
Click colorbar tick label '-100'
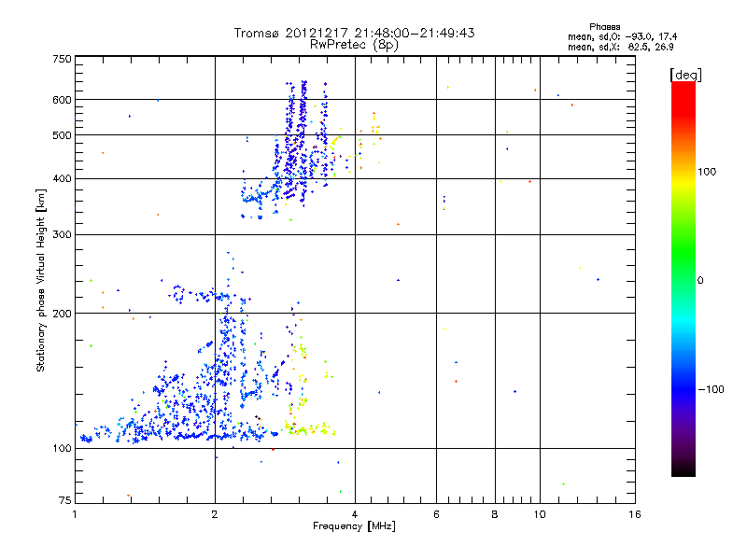click(x=711, y=389)
